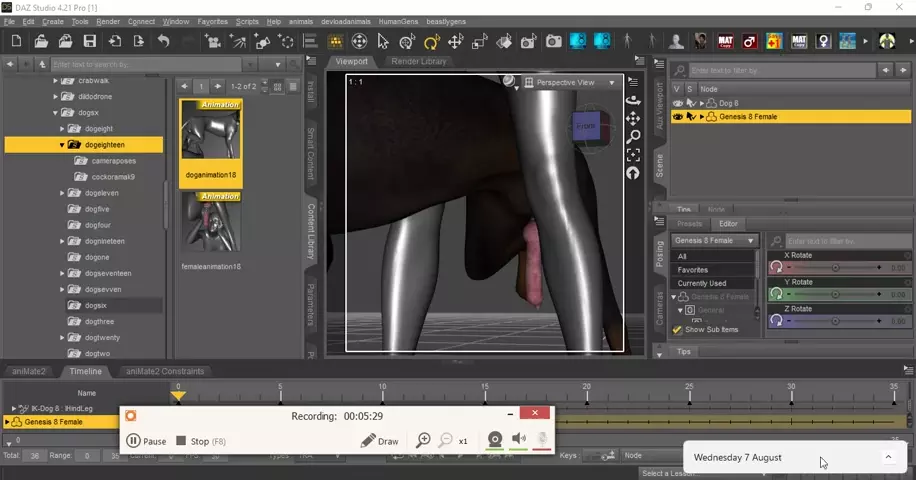The height and width of the screenshot is (480, 916).
Task: Toggle visibility eye for Genesis 8 Female
Action: 678,117
